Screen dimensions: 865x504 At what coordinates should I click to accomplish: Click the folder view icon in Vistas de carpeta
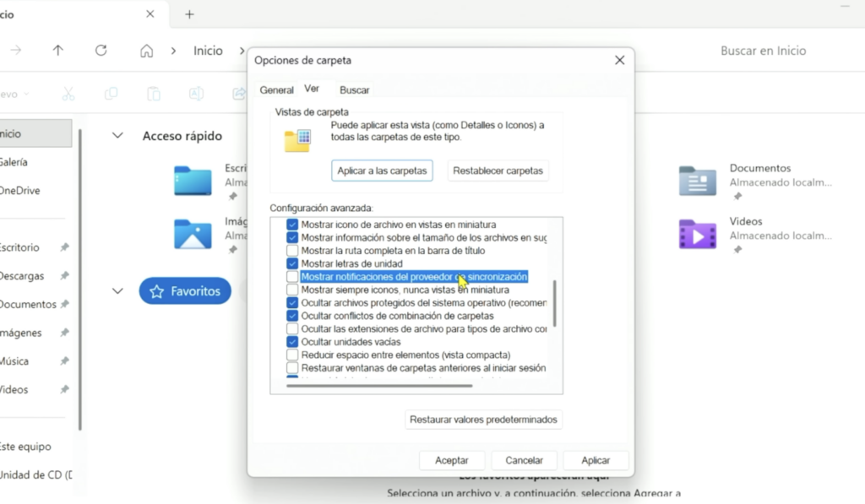tap(298, 140)
